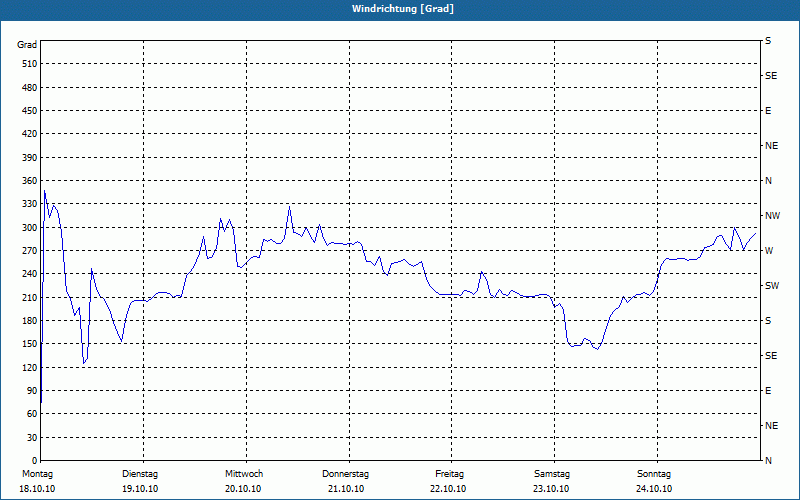Click the 'Sonntag' day label
Screen dimensions: 800x500
point(654,474)
